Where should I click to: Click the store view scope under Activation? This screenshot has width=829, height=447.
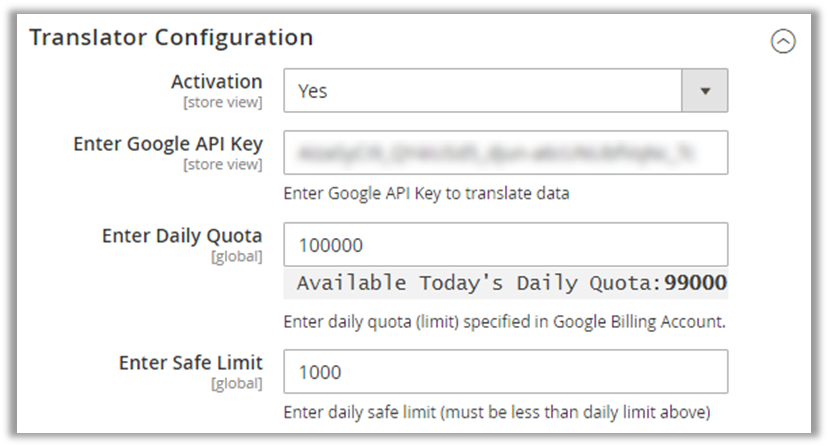click(x=222, y=102)
